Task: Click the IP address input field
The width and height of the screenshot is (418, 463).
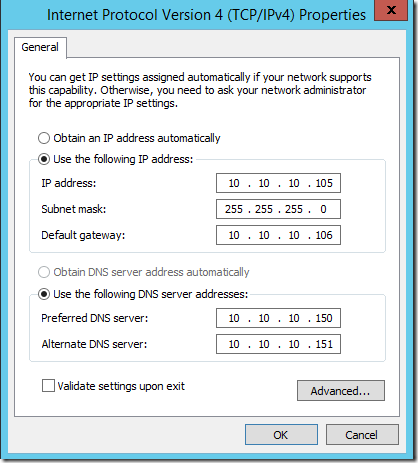Action: click(x=278, y=183)
